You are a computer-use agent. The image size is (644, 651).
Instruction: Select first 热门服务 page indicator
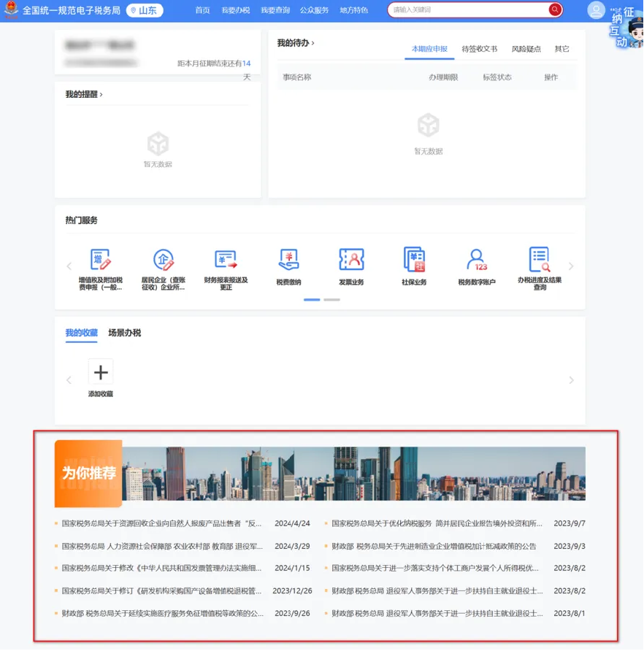pos(312,299)
